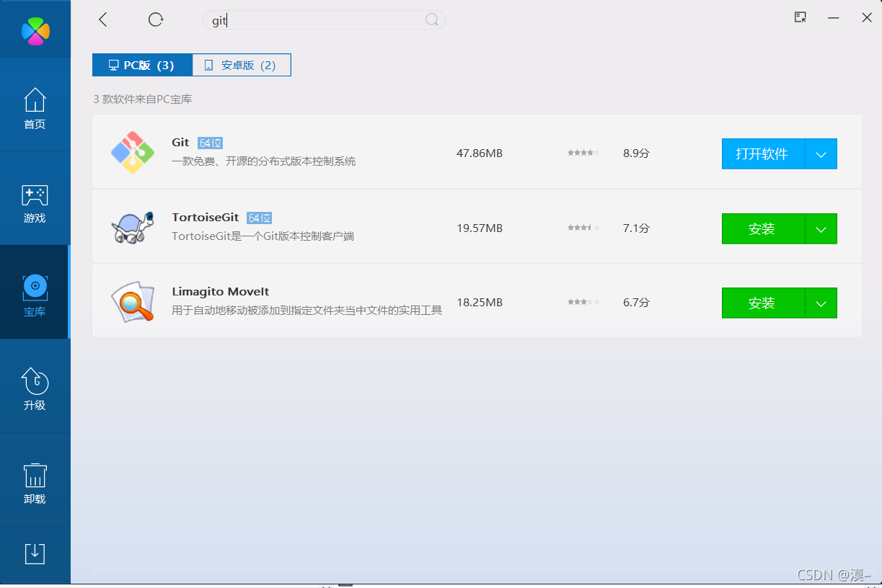
Task: Close the window
Action: pyautogui.click(x=867, y=18)
